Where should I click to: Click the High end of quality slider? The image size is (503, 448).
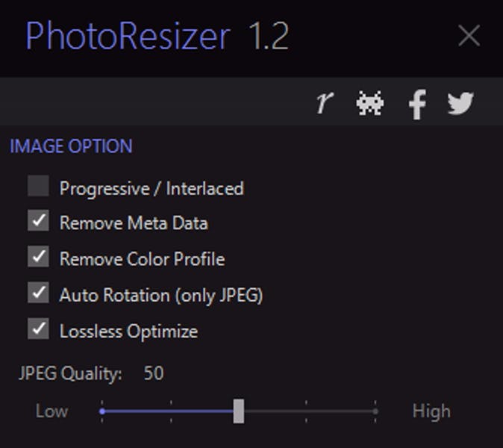(x=375, y=411)
